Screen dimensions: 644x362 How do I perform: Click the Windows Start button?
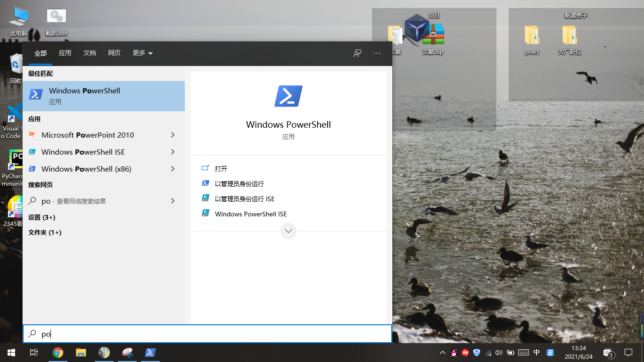click(11, 353)
